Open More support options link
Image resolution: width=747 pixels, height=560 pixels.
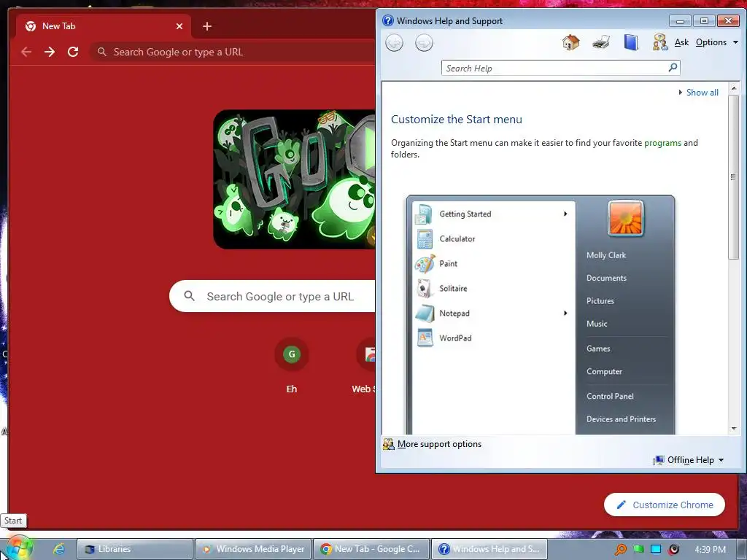(x=439, y=444)
